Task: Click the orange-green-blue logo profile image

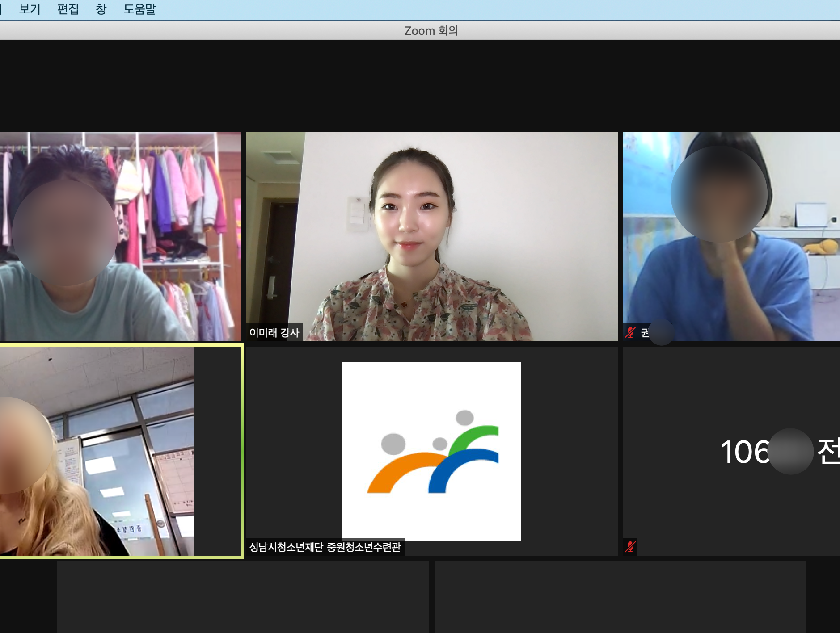Action: 431,451
